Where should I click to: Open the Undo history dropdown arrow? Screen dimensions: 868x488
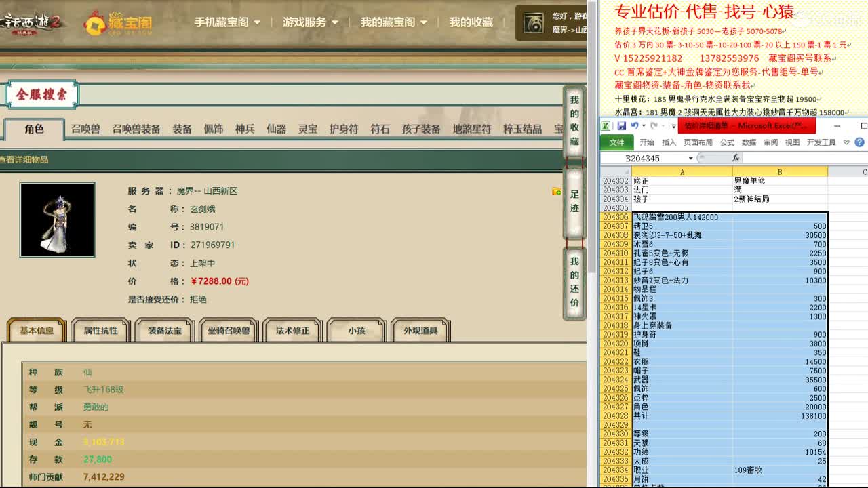(x=642, y=126)
